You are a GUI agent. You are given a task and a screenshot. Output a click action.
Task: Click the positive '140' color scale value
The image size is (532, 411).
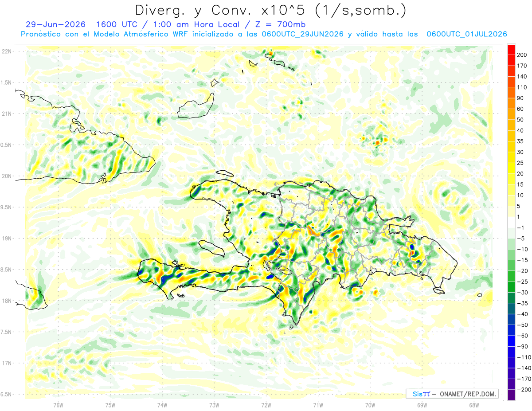pos(521,77)
